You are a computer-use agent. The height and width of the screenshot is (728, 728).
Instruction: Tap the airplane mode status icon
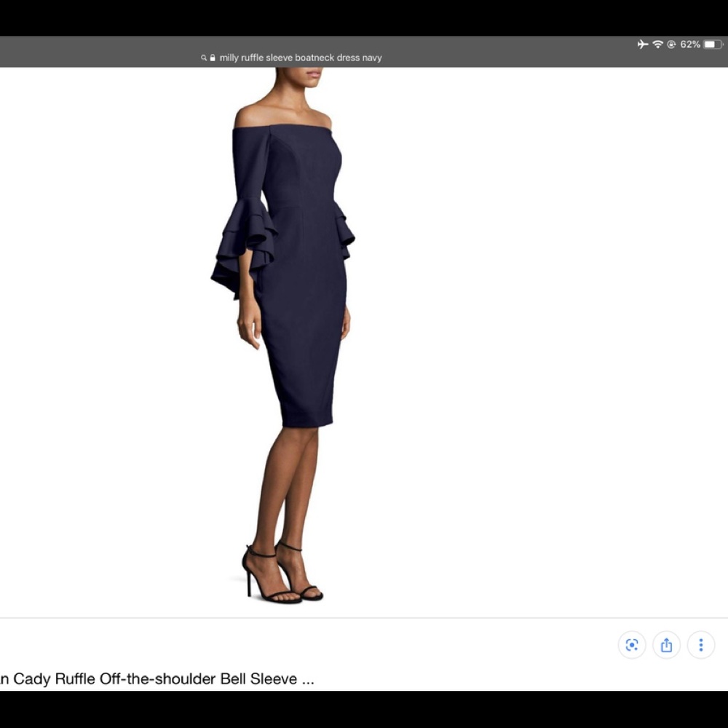coord(642,44)
